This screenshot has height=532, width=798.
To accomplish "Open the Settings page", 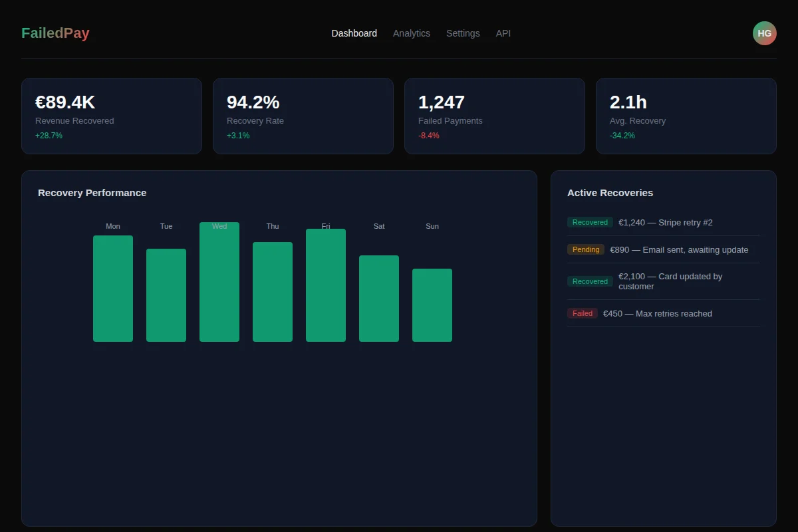I will (x=462, y=33).
